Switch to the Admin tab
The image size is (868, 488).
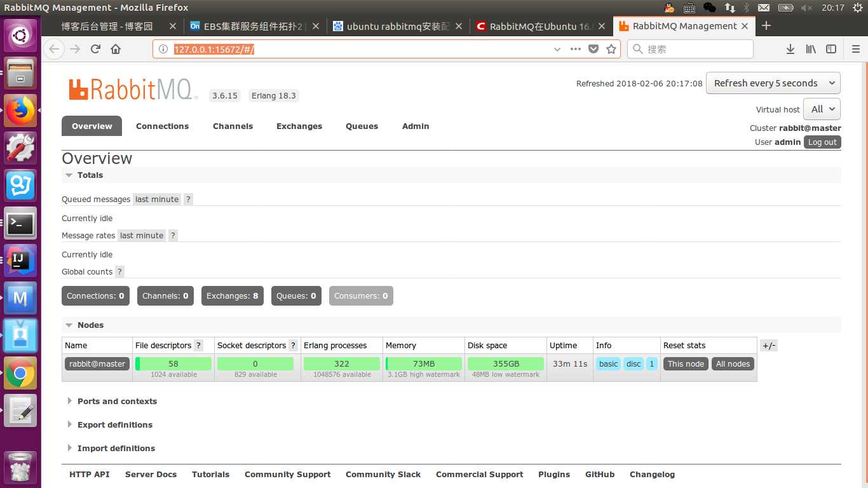tap(416, 126)
